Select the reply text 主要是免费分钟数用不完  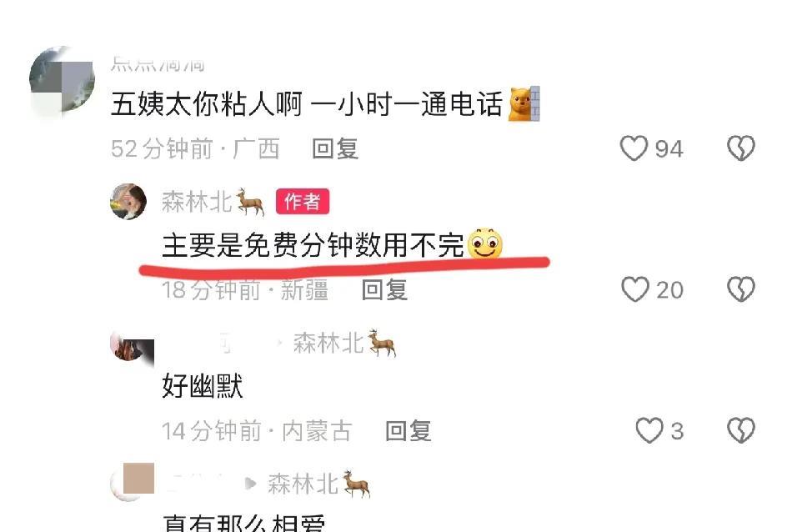click(x=313, y=246)
